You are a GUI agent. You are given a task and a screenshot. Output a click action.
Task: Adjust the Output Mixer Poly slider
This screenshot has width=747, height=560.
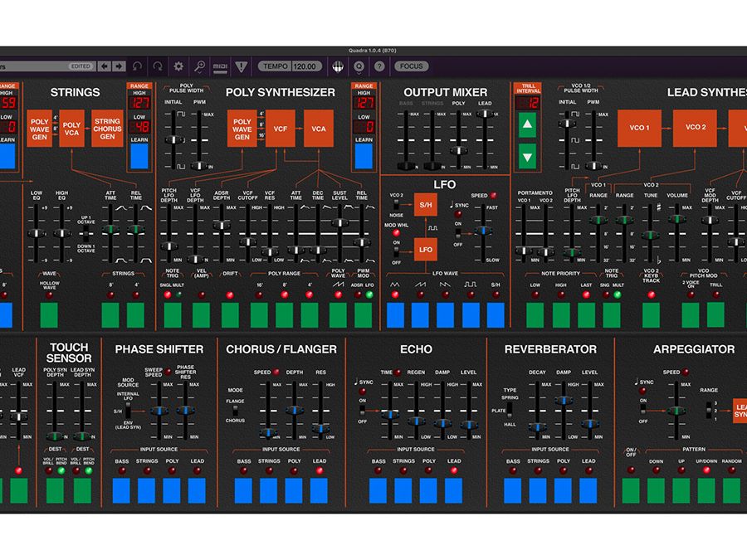click(x=459, y=150)
